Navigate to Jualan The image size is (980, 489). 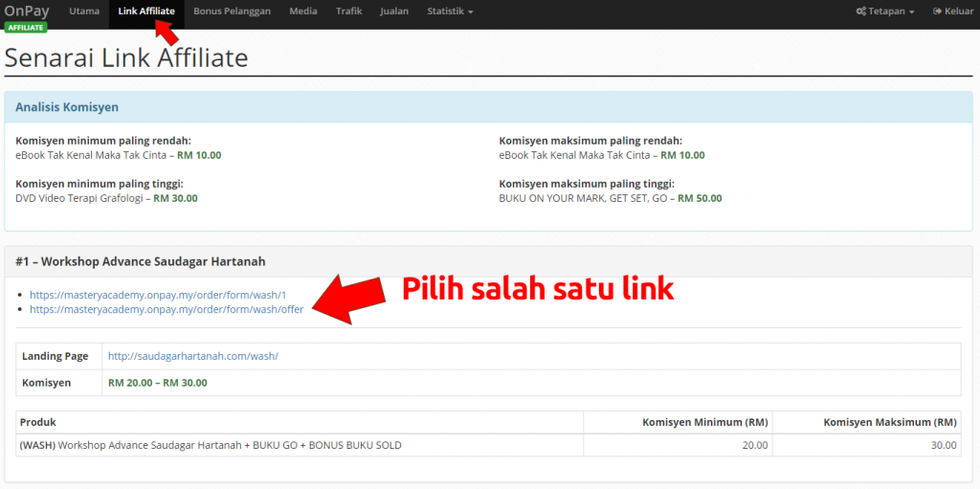point(393,11)
